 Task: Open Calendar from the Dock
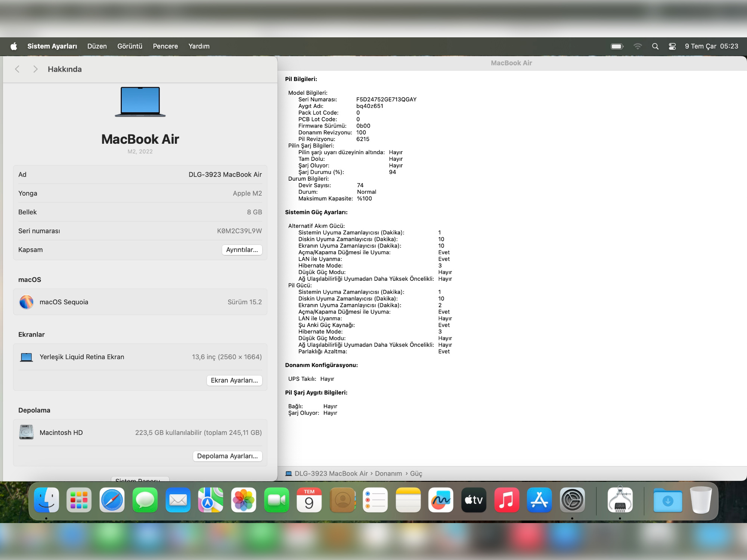(x=309, y=500)
